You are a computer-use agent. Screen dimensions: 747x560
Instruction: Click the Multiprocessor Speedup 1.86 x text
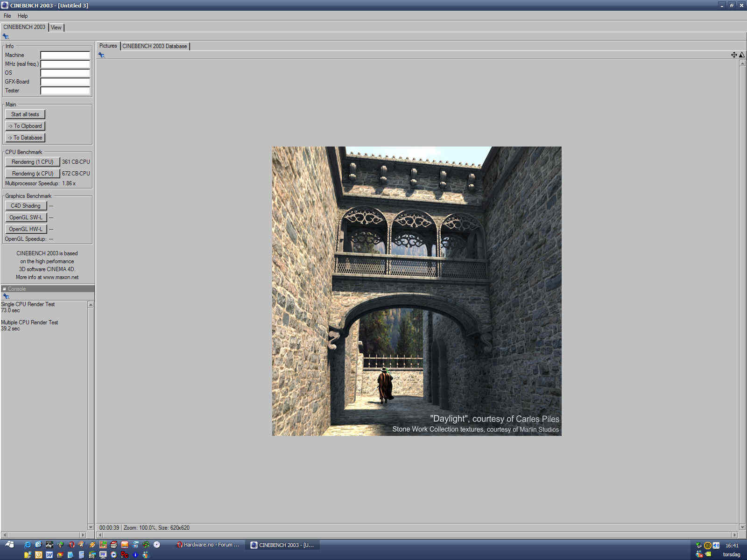coord(40,183)
